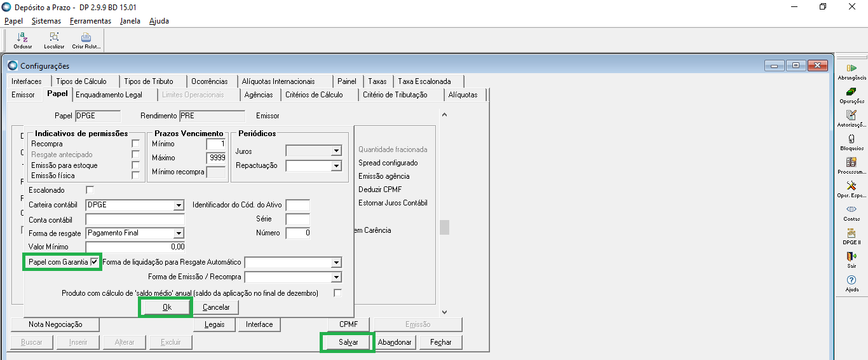
Task: Open Autorizações in the right sidebar
Action: click(851, 119)
